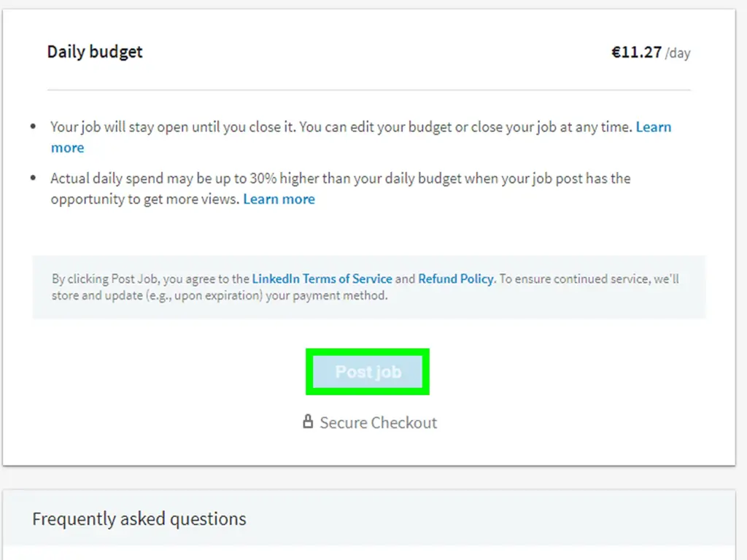Click the bullet dot before 'Actual daily spend'
The height and width of the screenshot is (560, 747).
(34, 179)
